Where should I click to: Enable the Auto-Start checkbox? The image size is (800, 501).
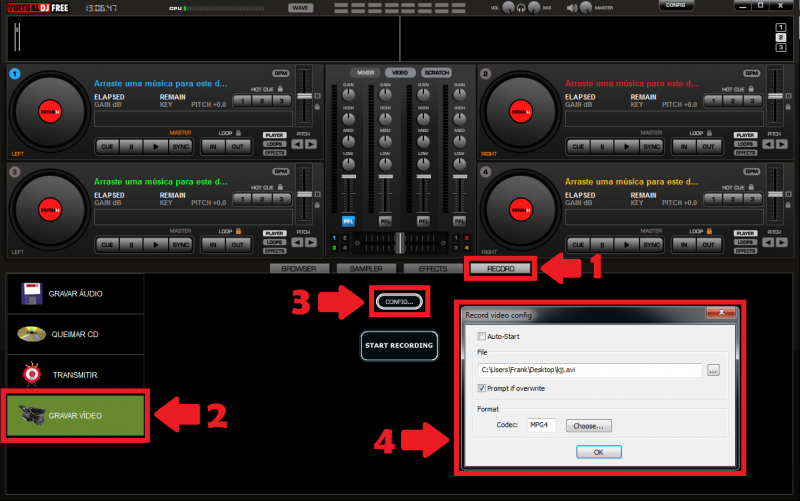click(481, 336)
